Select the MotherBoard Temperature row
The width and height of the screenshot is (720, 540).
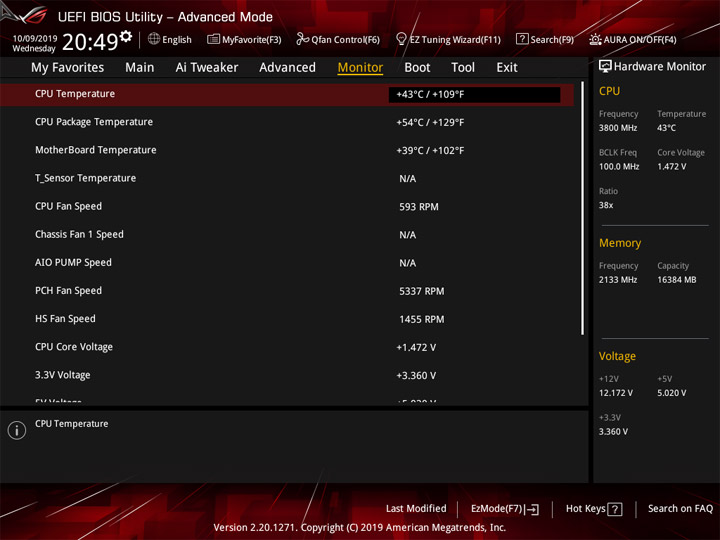(x=287, y=150)
